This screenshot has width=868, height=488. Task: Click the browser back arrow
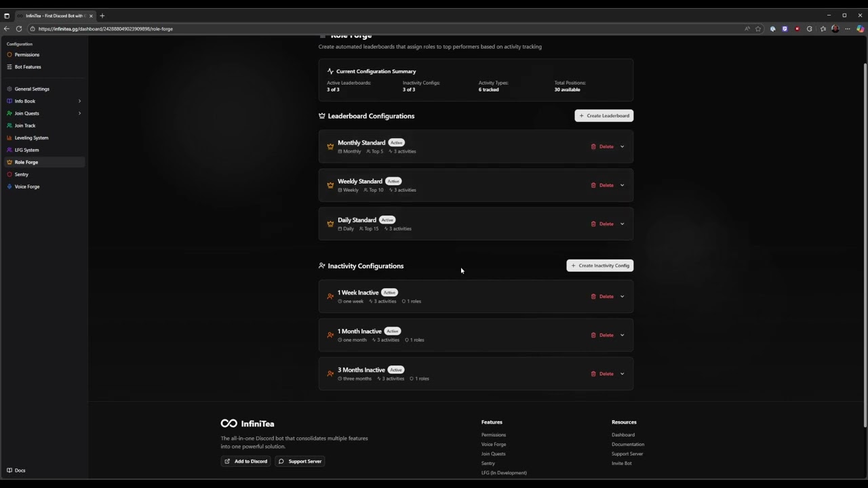[x=6, y=29]
